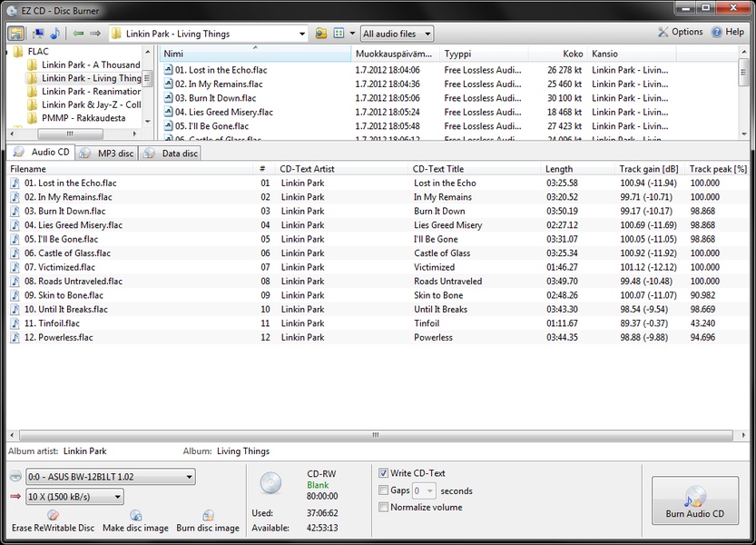Click the desktop shortcut toolbar icon
This screenshot has height=545, width=756.
click(x=38, y=34)
